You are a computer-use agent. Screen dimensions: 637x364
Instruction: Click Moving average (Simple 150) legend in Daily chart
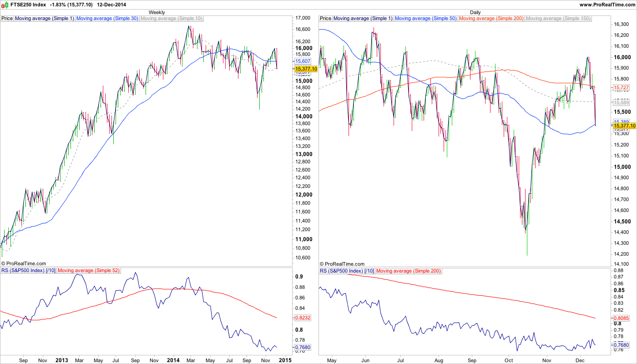[x=558, y=19]
